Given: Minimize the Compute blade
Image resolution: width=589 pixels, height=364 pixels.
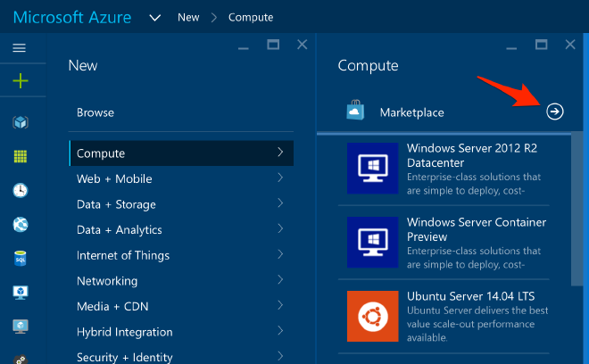Looking at the screenshot, I should click(x=511, y=48).
